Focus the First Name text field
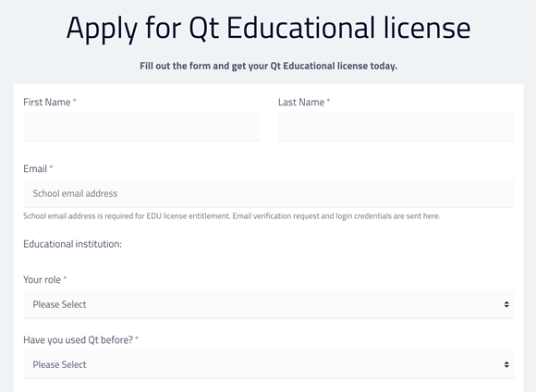 (140, 127)
